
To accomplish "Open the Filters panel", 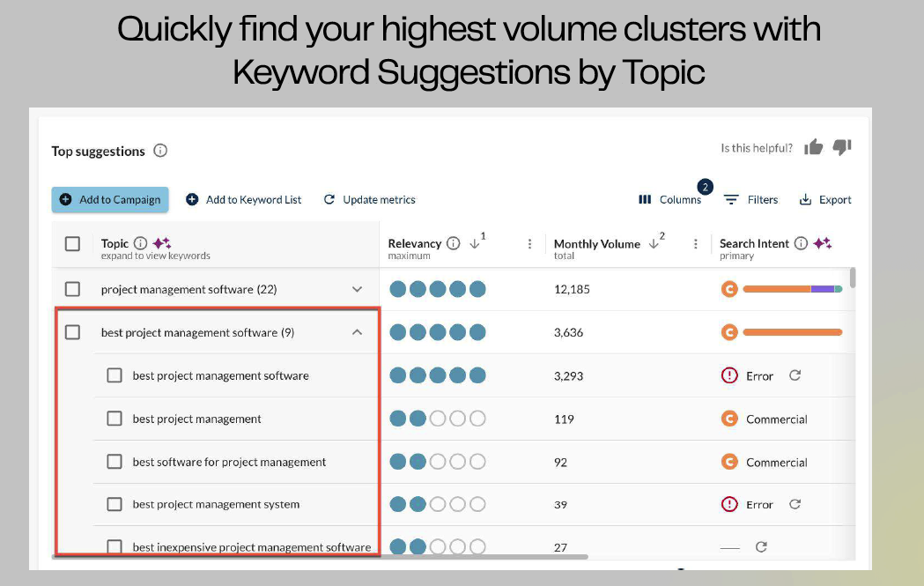I will click(751, 200).
